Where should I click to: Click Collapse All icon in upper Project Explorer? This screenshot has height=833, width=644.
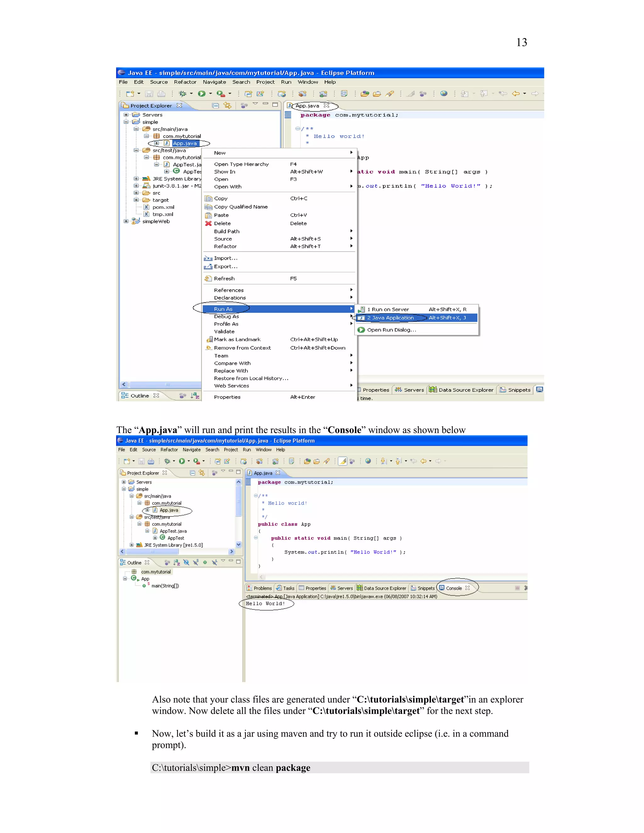[x=215, y=106]
